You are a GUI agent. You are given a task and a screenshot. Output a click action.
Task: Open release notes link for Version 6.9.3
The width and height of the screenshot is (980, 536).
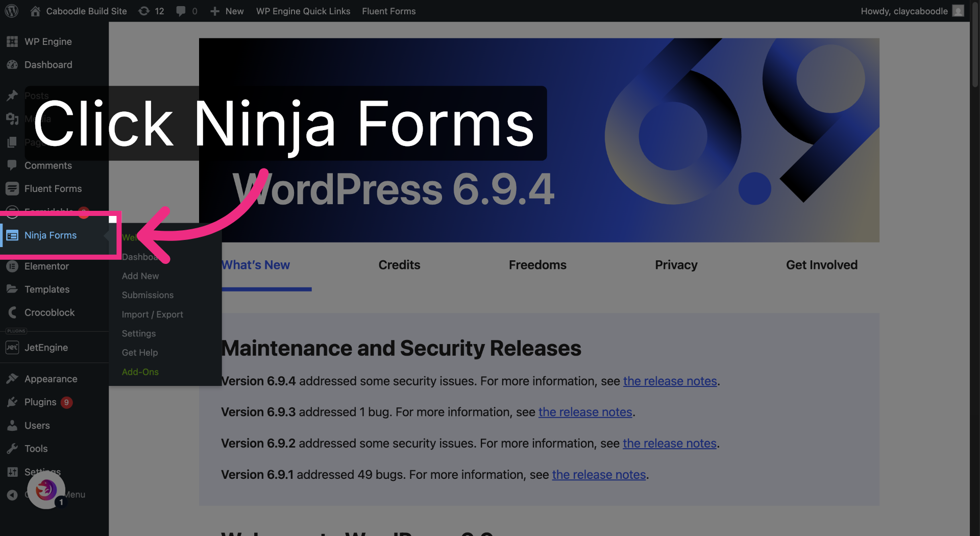point(585,412)
